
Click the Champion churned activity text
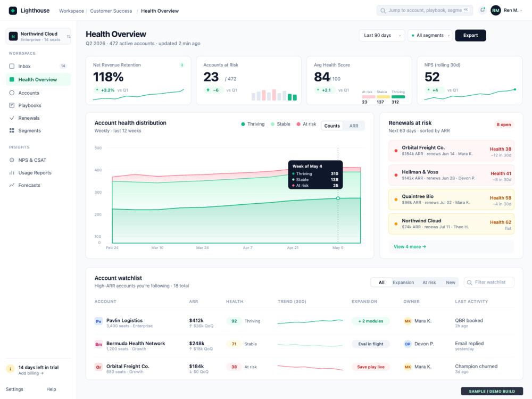click(x=476, y=366)
